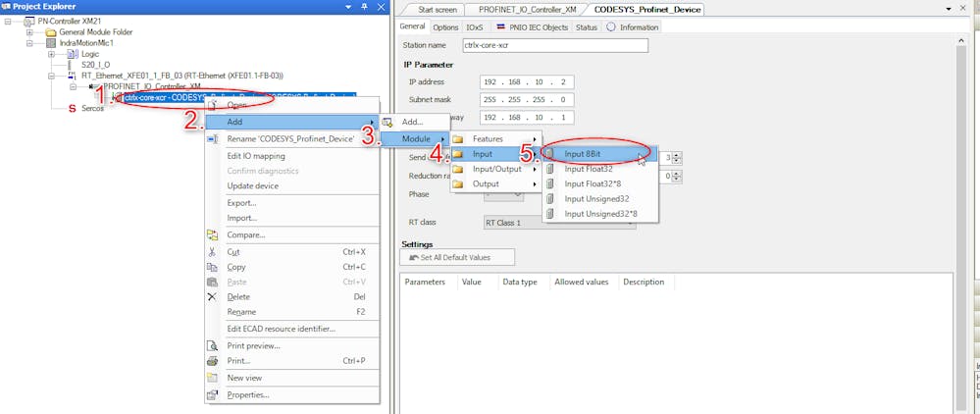Screen dimensions: 980x414
Task: Collapse the IndraMotionMlc1 node
Action: click(29, 43)
